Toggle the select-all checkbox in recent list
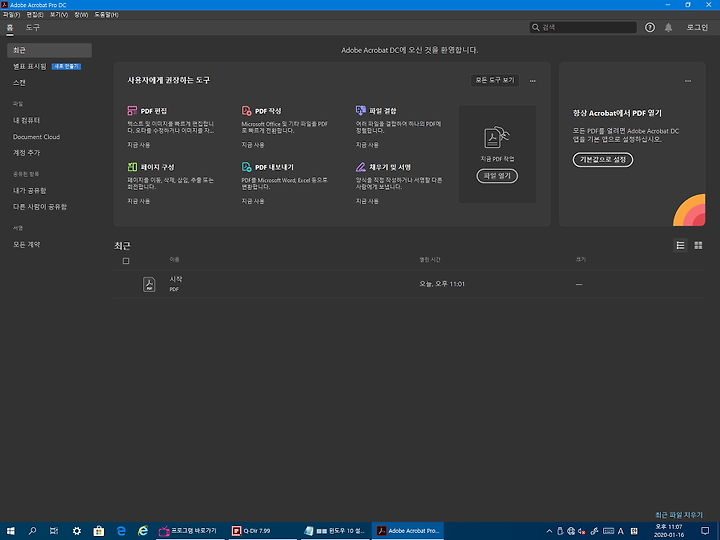 point(126,261)
